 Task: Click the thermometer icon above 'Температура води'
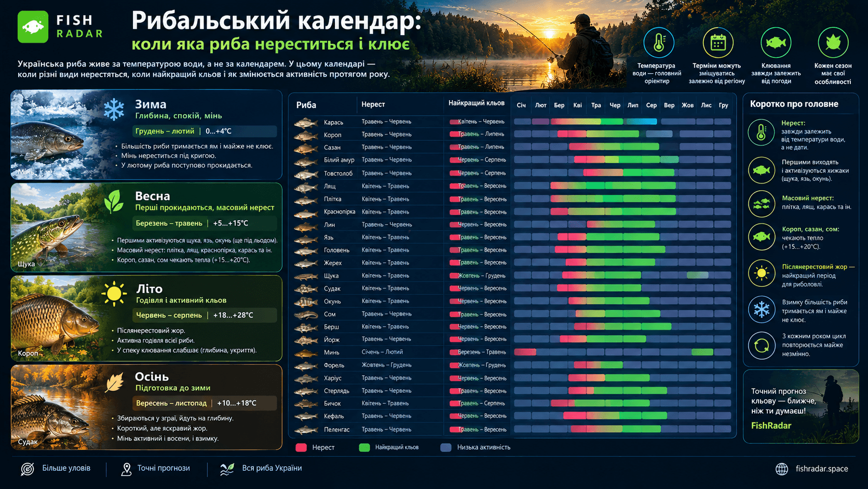tap(659, 43)
